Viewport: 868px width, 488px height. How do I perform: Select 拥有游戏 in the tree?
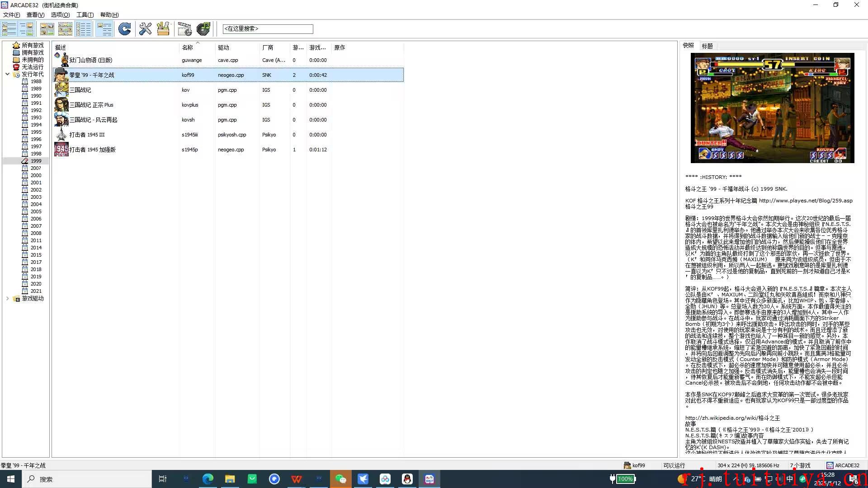(x=33, y=52)
